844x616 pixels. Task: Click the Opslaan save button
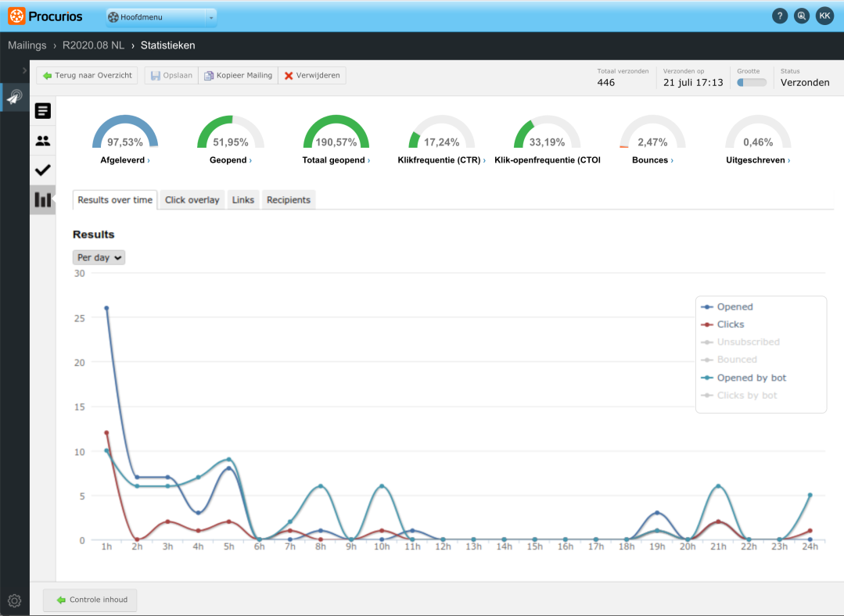[x=171, y=75]
